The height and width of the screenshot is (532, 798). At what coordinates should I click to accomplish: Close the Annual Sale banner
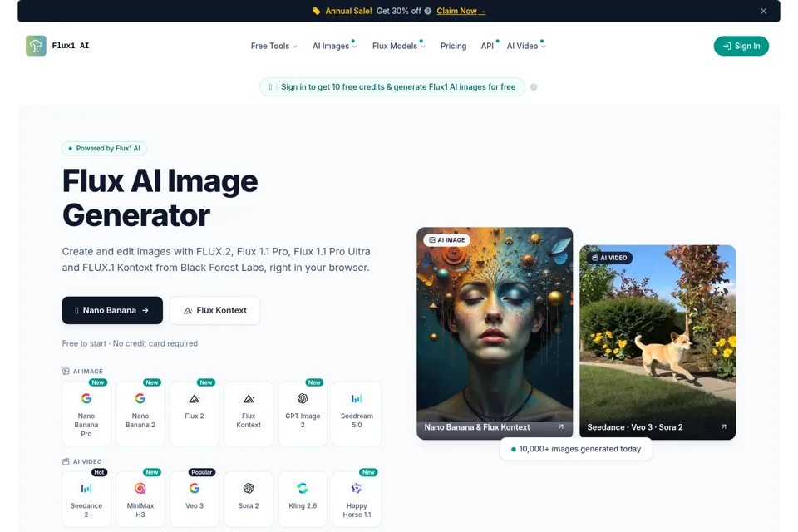point(763,11)
